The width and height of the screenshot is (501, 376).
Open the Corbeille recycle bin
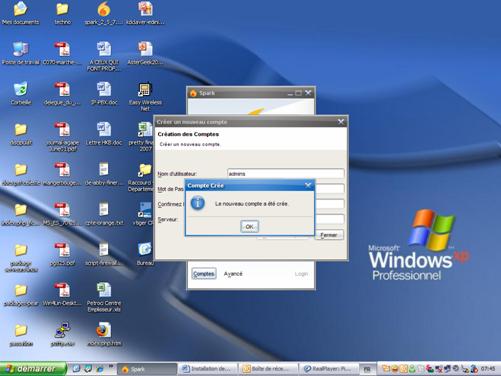pos(21,93)
